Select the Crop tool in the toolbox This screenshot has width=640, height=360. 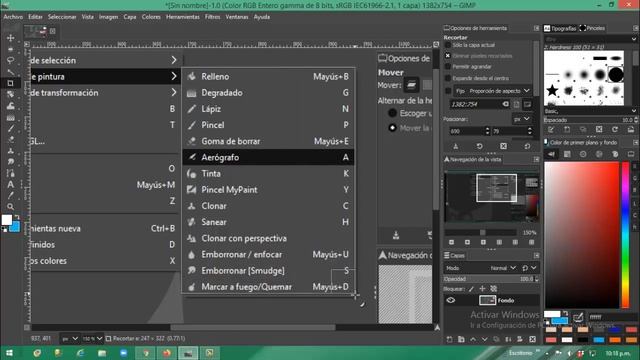coord(11,83)
